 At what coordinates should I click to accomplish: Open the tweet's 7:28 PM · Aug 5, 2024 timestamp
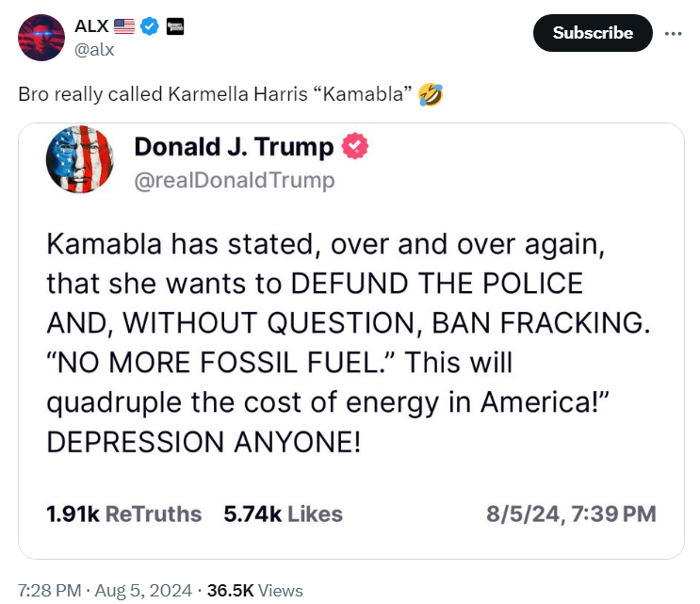[105, 591]
